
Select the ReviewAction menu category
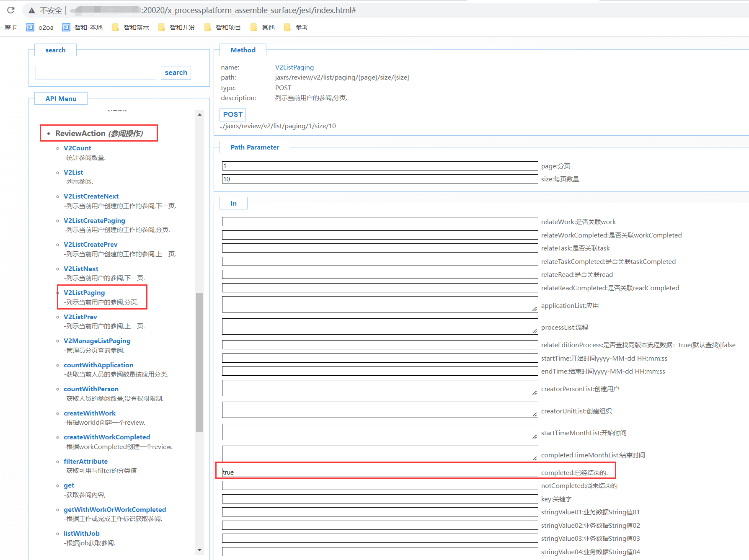[99, 133]
